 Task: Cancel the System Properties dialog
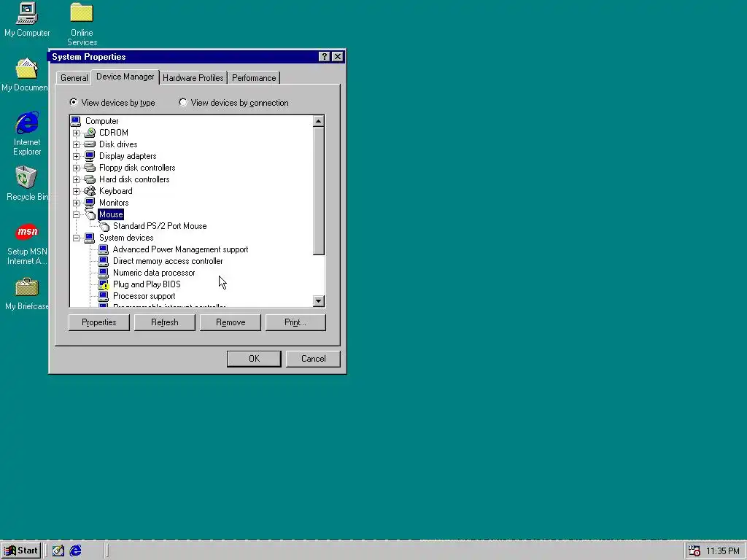click(x=313, y=359)
